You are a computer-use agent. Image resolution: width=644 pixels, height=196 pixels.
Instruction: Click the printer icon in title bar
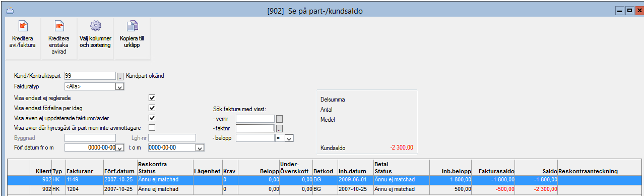pos(10,11)
